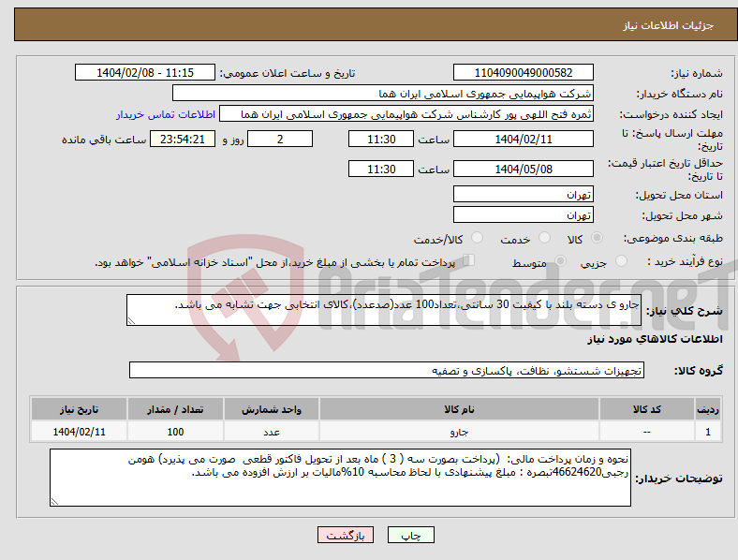Click the delivery city field تهران
The height and width of the screenshot is (560, 738).
[524, 214]
